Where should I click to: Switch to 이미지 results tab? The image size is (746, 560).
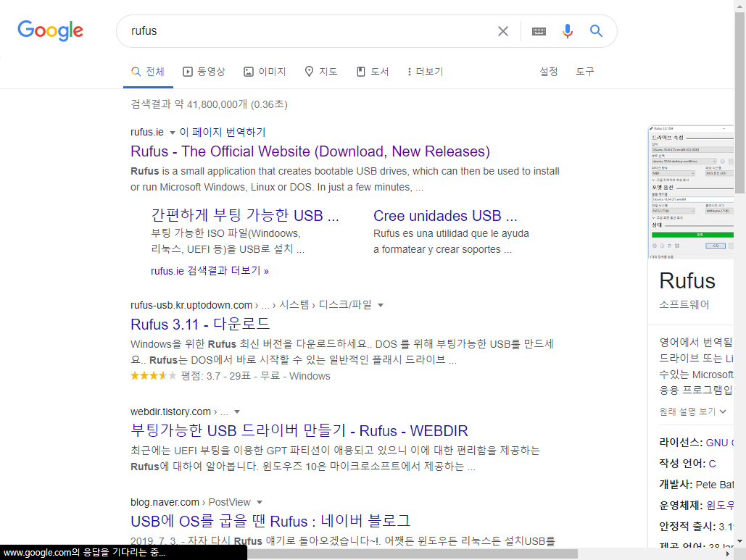click(265, 72)
